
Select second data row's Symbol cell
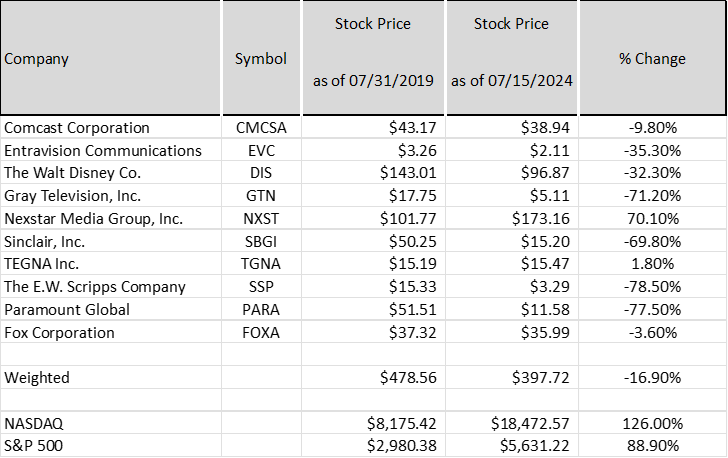pyautogui.click(x=261, y=149)
